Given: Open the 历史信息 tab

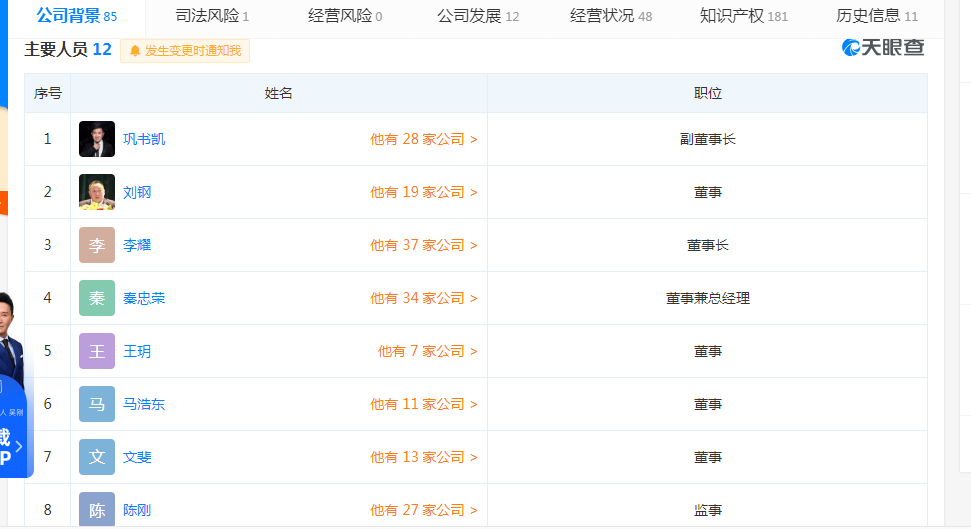Looking at the screenshot, I should pos(877,16).
